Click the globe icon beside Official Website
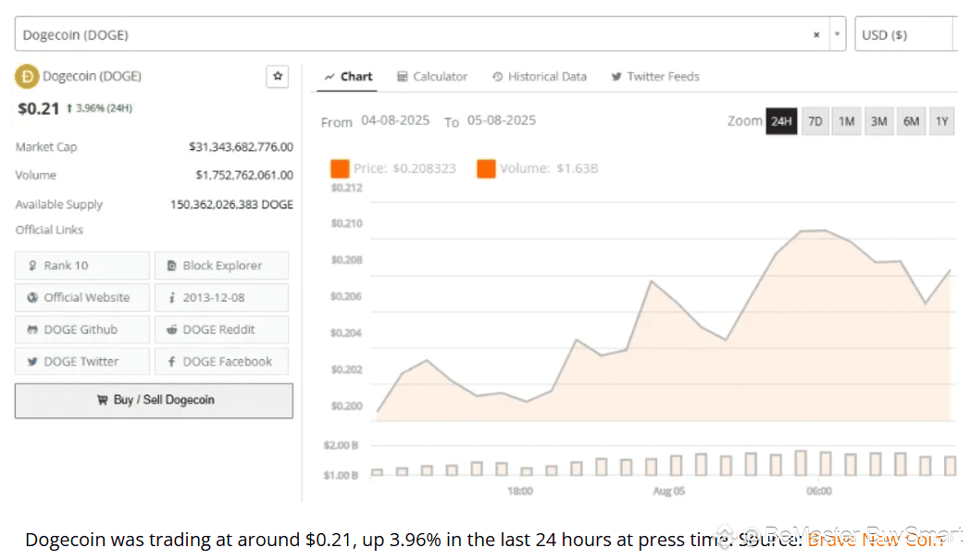970x560 pixels. [32, 298]
